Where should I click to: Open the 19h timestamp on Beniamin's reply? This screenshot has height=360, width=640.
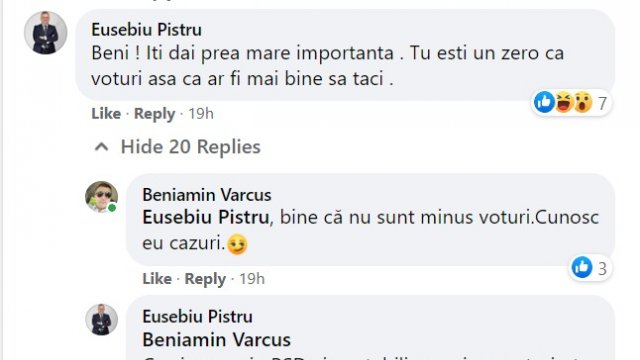pyautogui.click(x=252, y=279)
